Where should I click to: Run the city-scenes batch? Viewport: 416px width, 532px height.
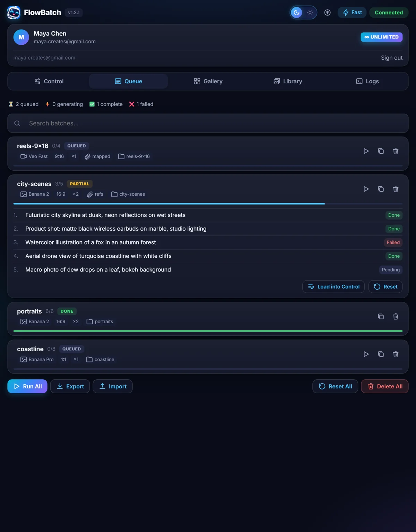click(366, 189)
